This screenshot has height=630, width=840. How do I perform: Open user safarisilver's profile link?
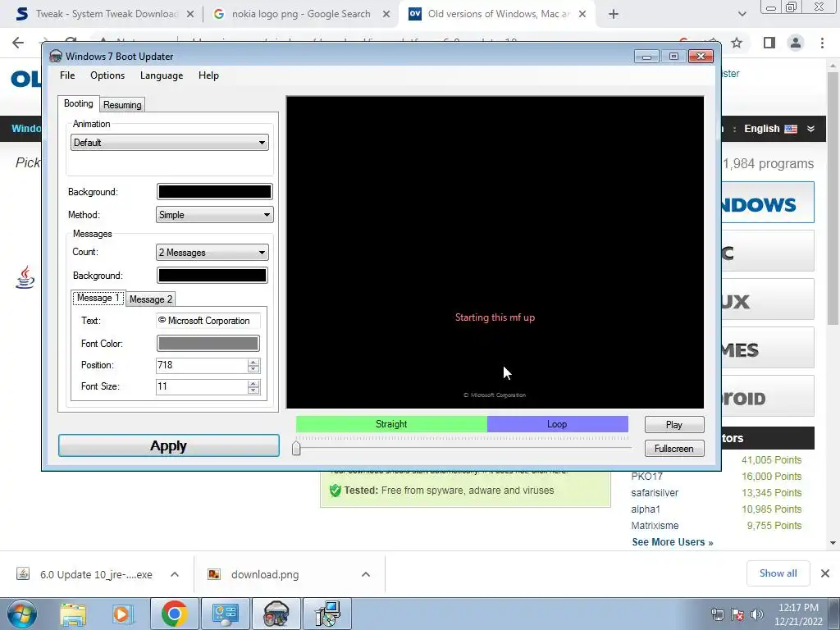(x=655, y=493)
